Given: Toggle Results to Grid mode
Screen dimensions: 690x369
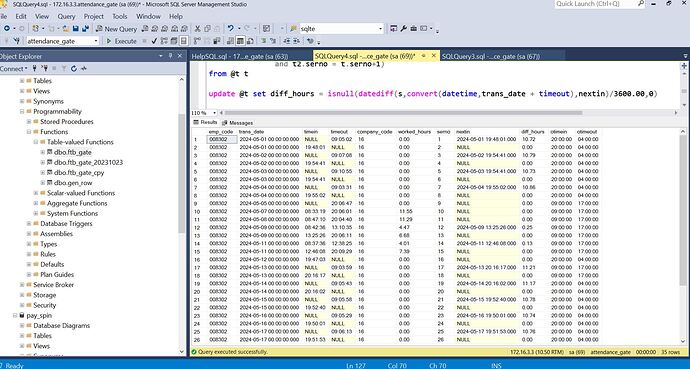Looking at the screenshot, I should (240, 41).
